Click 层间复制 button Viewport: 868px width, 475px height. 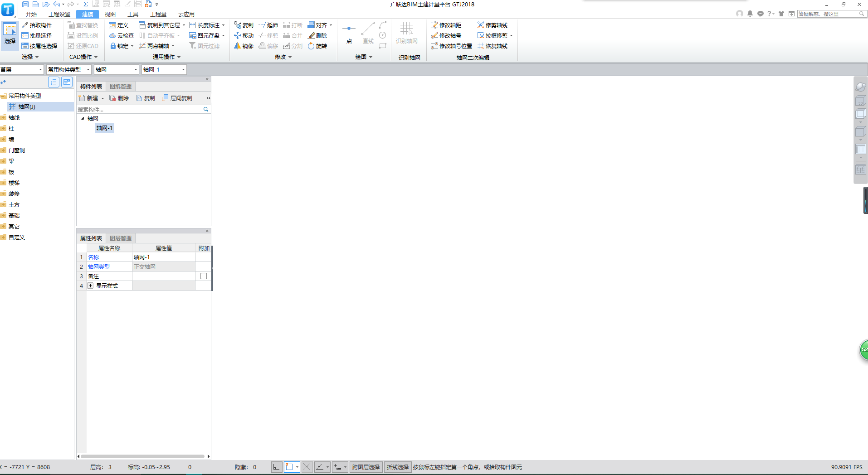177,98
